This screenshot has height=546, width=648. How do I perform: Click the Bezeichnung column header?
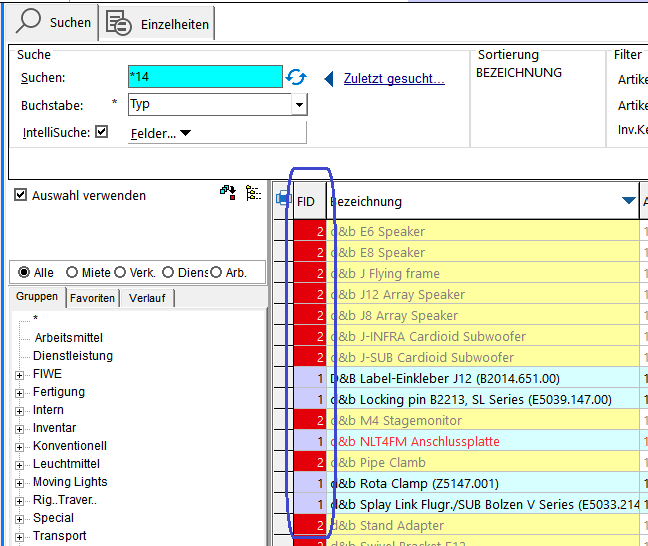[x=483, y=201]
